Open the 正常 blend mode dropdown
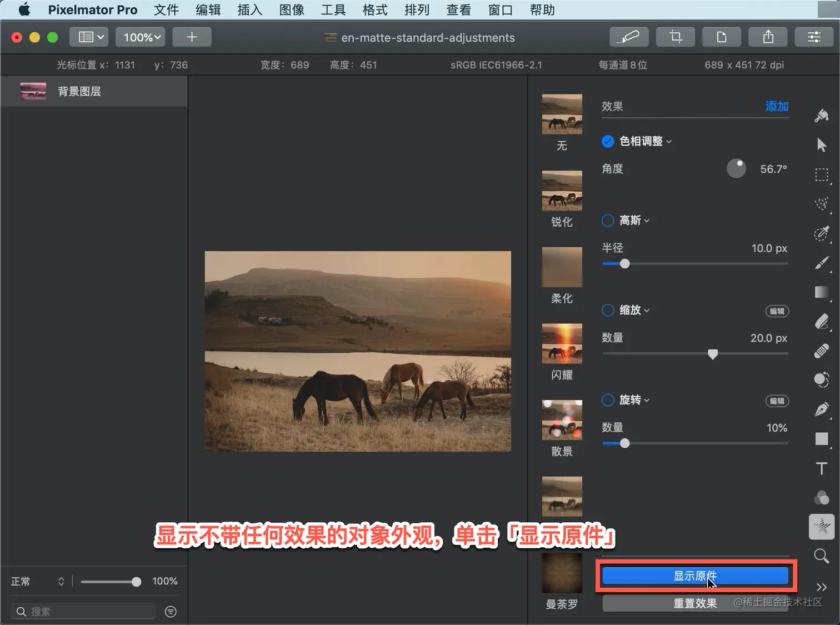 pyautogui.click(x=38, y=581)
